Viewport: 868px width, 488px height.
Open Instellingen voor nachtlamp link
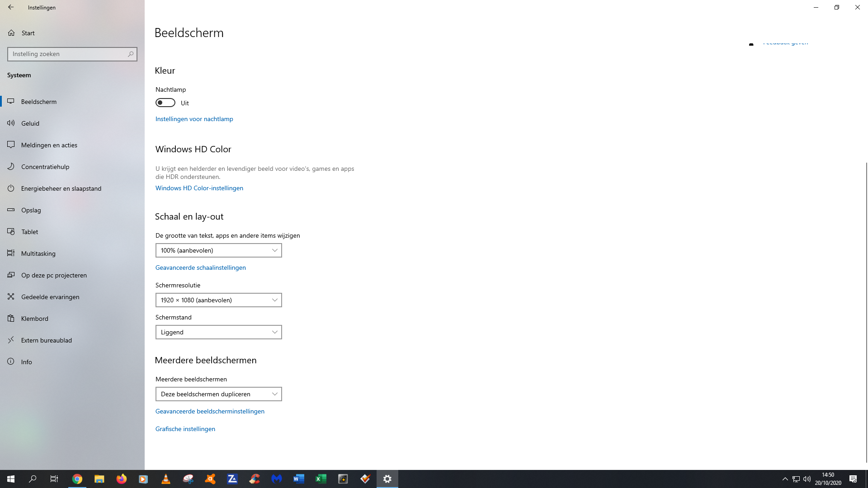coord(194,119)
